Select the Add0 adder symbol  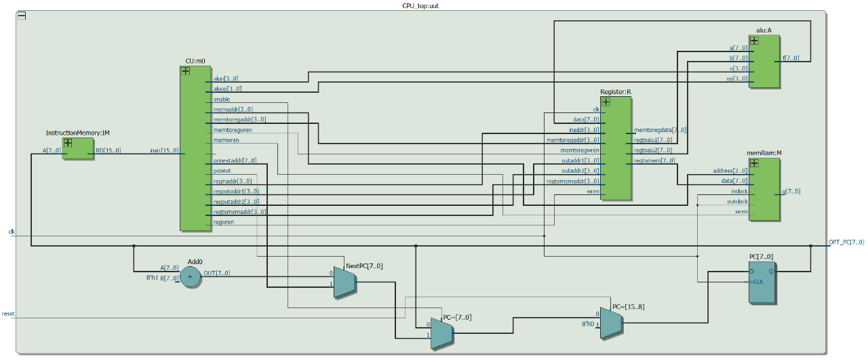click(x=190, y=276)
